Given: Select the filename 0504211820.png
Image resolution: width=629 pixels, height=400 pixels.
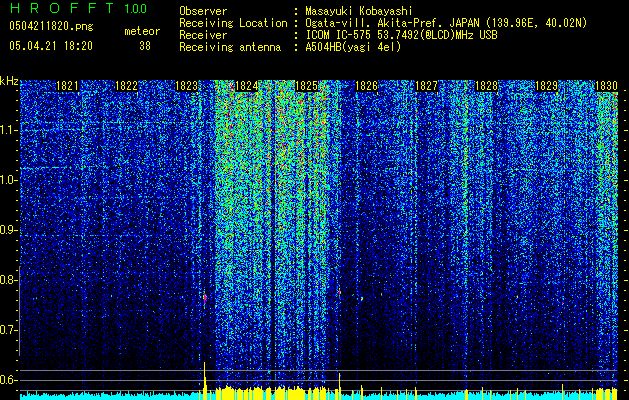Looking at the screenshot, I should (51, 26).
